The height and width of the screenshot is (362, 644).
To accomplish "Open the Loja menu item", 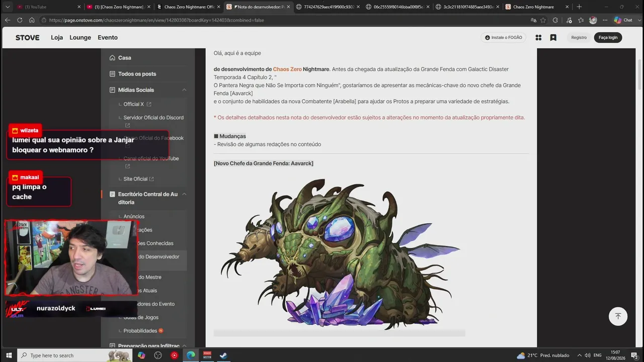I will pyautogui.click(x=57, y=38).
